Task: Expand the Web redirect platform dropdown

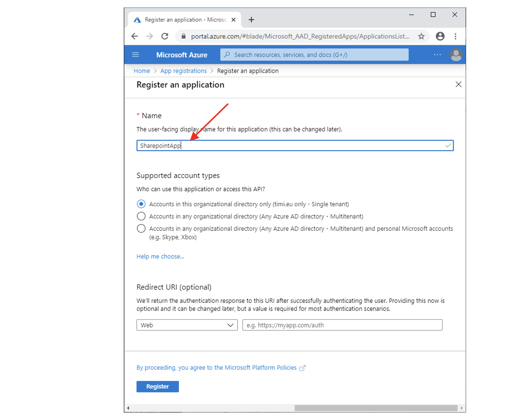Action: [x=187, y=325]
